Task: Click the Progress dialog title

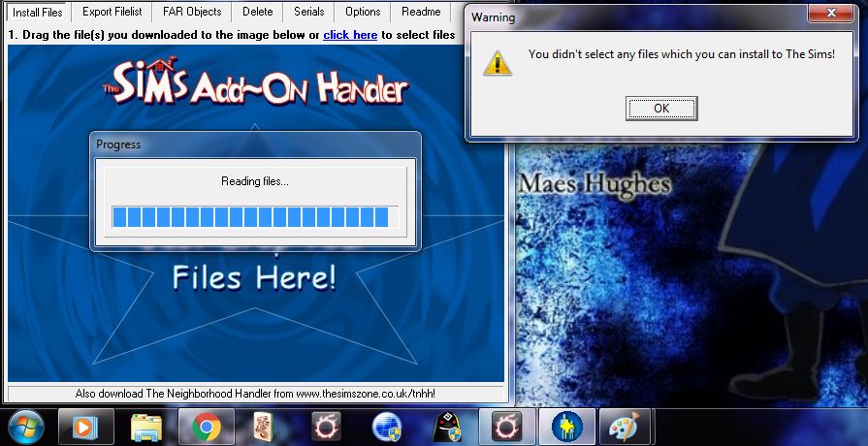Action: (x=118, y=144)
